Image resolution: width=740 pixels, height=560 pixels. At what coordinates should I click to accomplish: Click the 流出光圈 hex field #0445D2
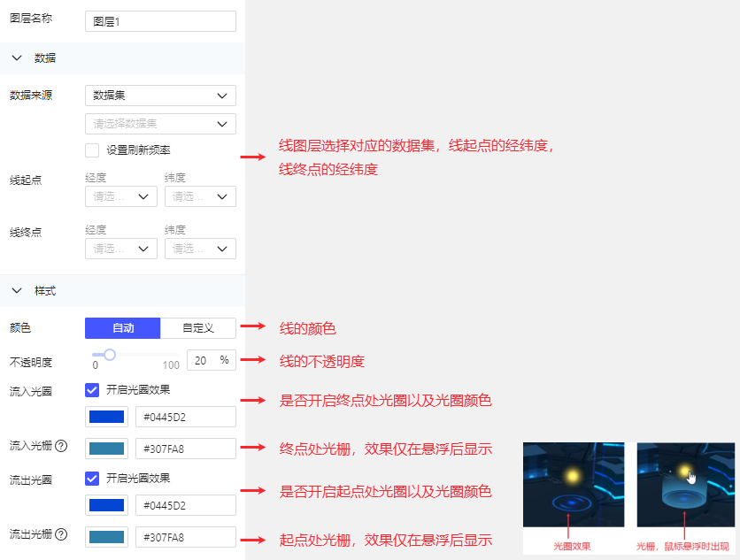(x=186, y=505)
